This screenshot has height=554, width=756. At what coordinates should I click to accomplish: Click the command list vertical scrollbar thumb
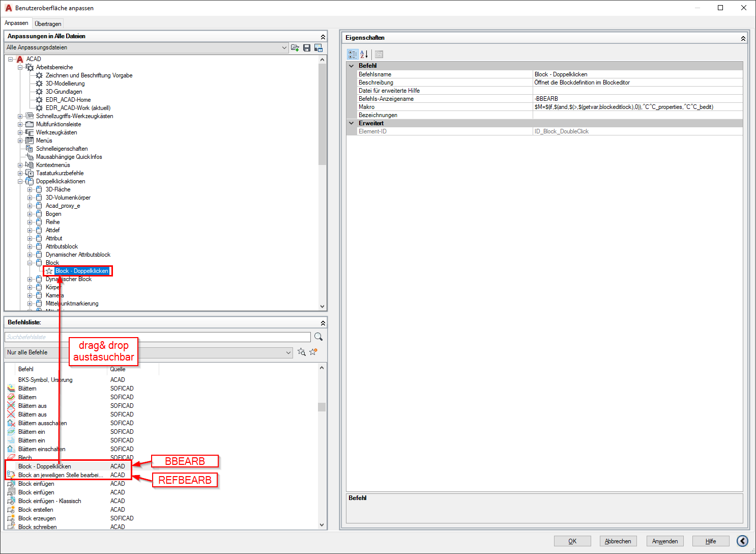pyautogui.click(x=322, y=407)
